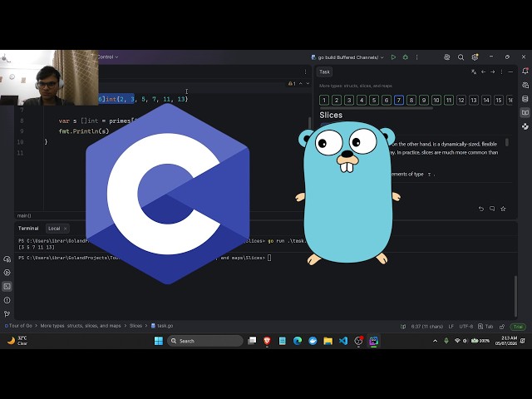Go to task step 3
This screenshot has height=399, width=532.
349,100
